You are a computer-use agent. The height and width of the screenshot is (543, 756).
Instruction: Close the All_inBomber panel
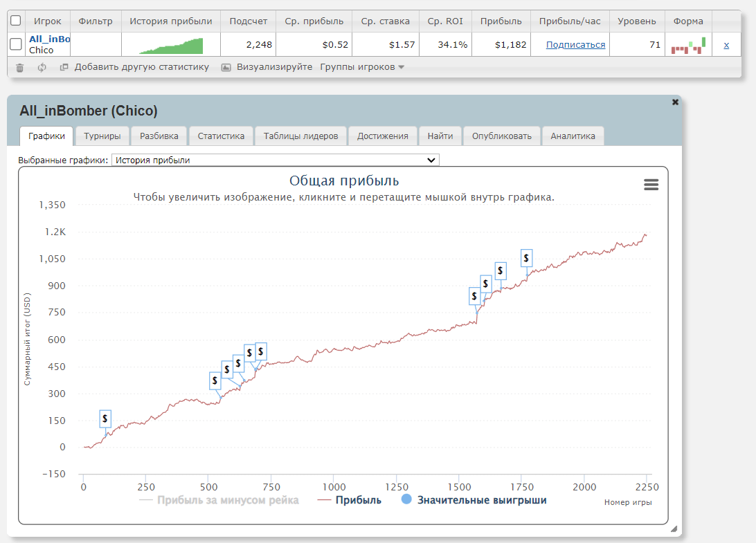tap(675, 102)
